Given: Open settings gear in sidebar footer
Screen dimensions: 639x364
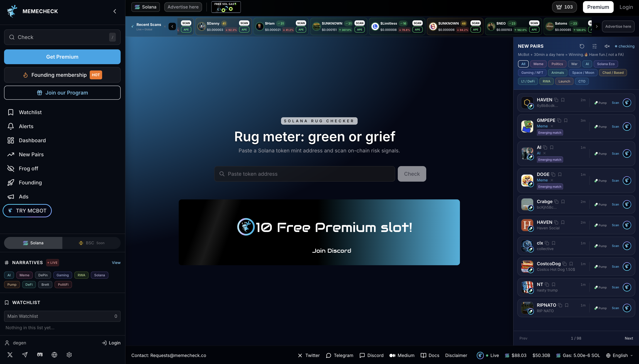Looking at the screenshot, I should click(69, 355).
